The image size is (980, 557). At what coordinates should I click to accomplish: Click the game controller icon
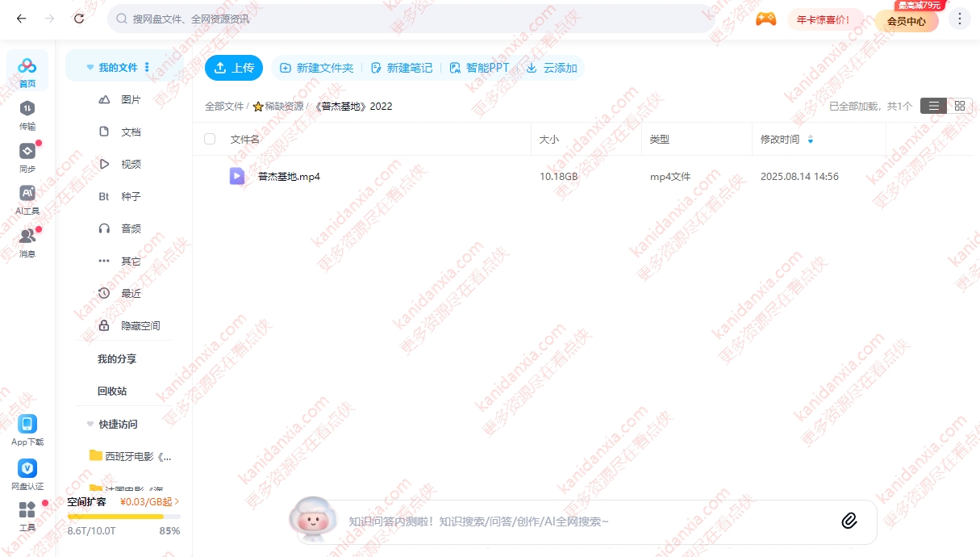tap(765, 19)
